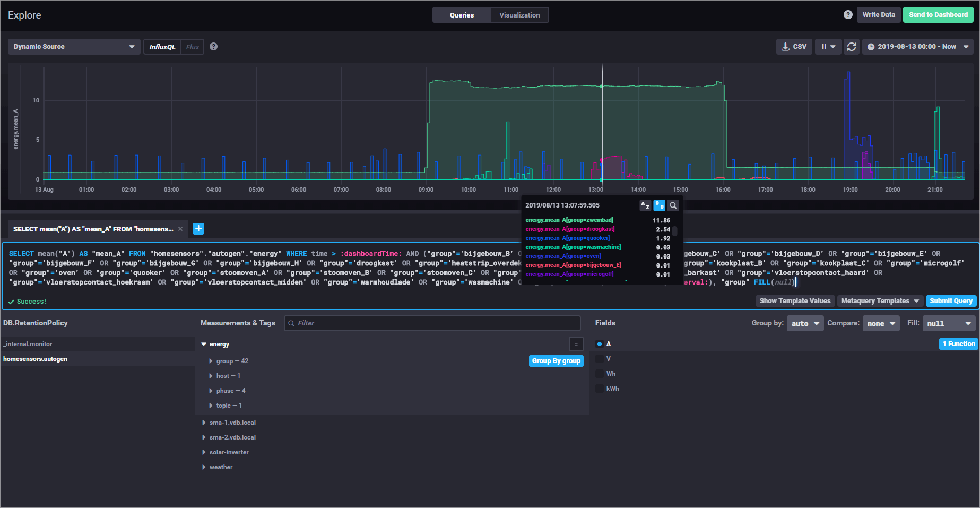Open the time range selector dropdown
The image size is (980, 508).
(x=917, y=47)
